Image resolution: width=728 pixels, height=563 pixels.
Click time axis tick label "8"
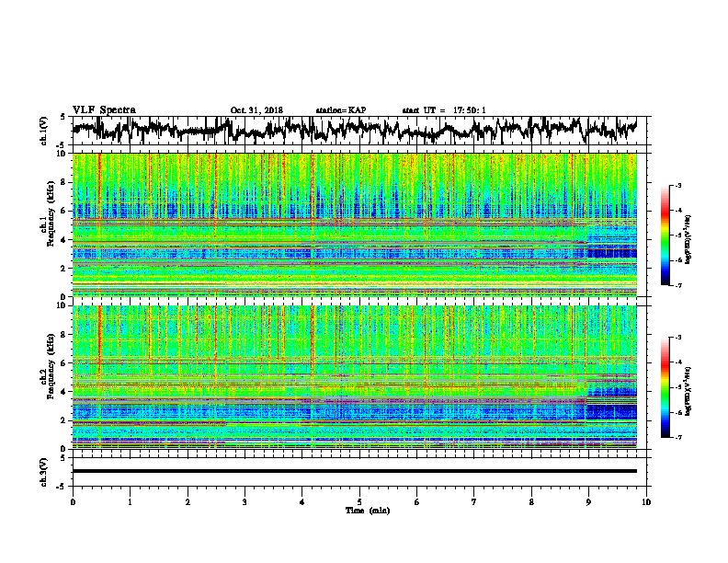(531, 502)
